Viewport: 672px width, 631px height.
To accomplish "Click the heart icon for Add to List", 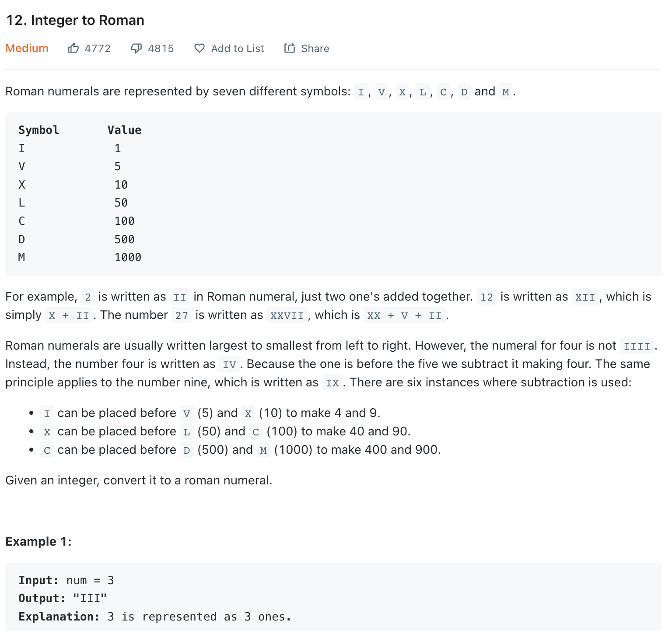I will point(199,48).
